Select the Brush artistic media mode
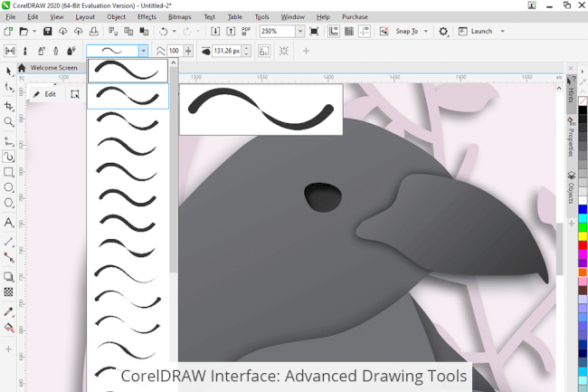The height and width of the screenshot is (392, 588). pos(25,51)
